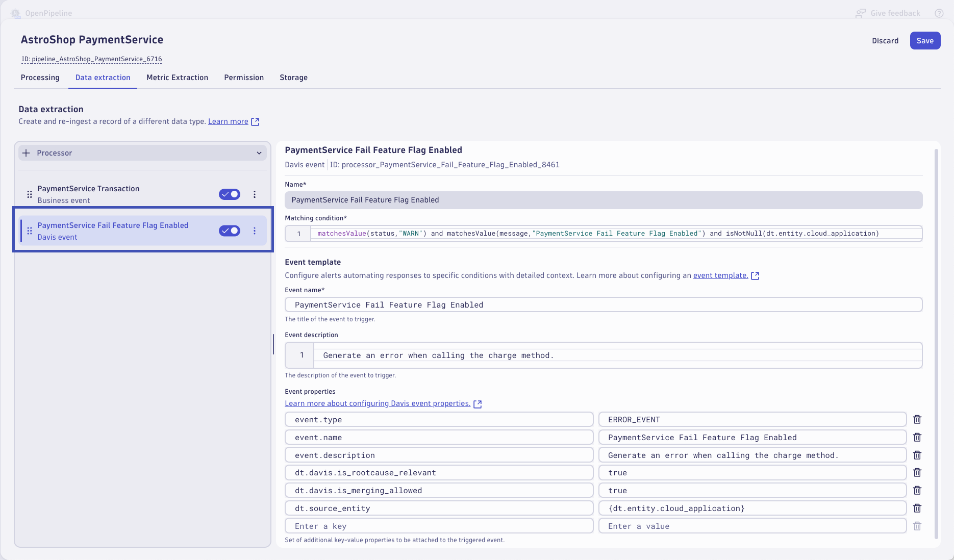
Task: Click the AstroShop PaymentService title
Action: (x=92, y=40)
